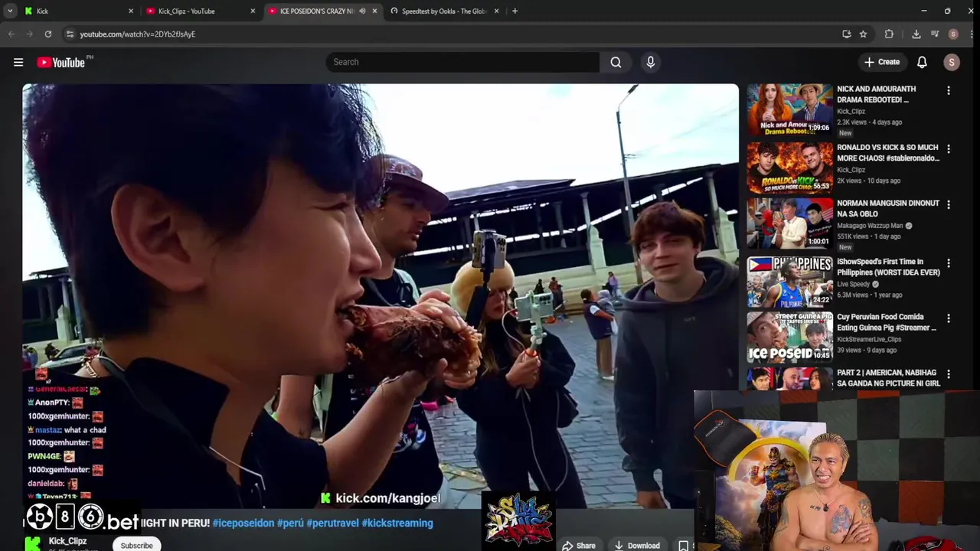Open IShowSpeed's First Time in Philippines title
This screenshot has width=980, height=551.
[x=888, y=267]
